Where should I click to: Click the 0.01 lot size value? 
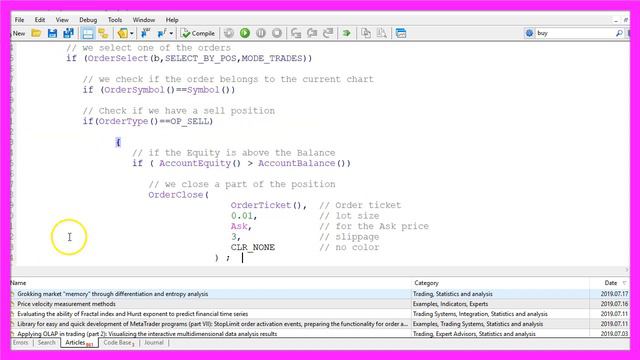pos(242,216)
